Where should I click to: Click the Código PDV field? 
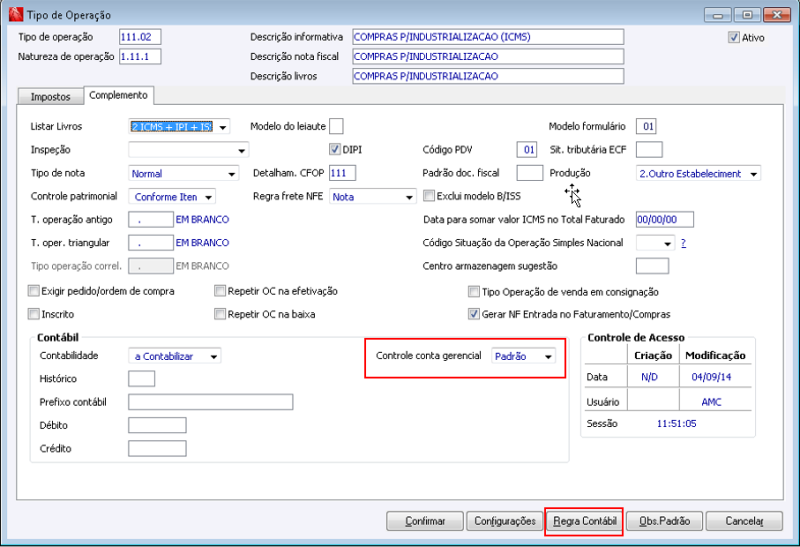click(527, 150)
